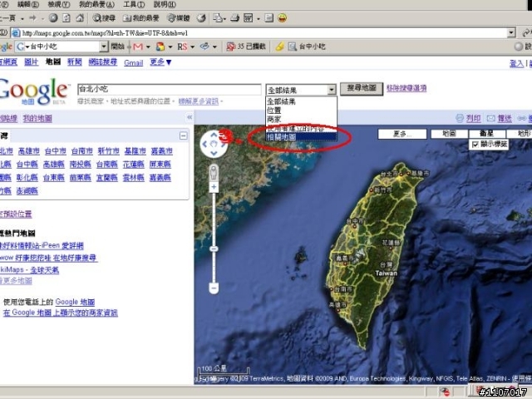
Task: Expand the 更多 ▼ navigation menu
Action: [160, 62]
